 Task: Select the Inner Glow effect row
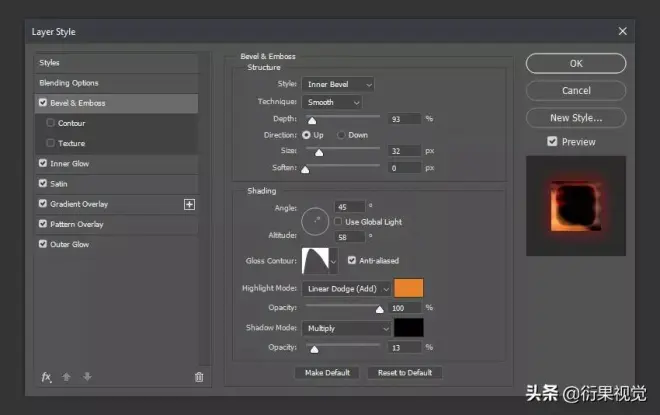116,164
